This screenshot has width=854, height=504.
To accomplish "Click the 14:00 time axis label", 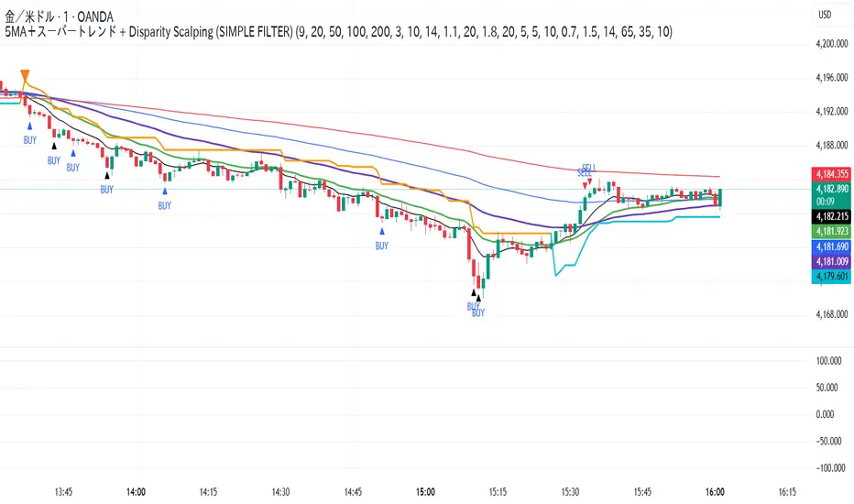I will [x=136, y=492].
